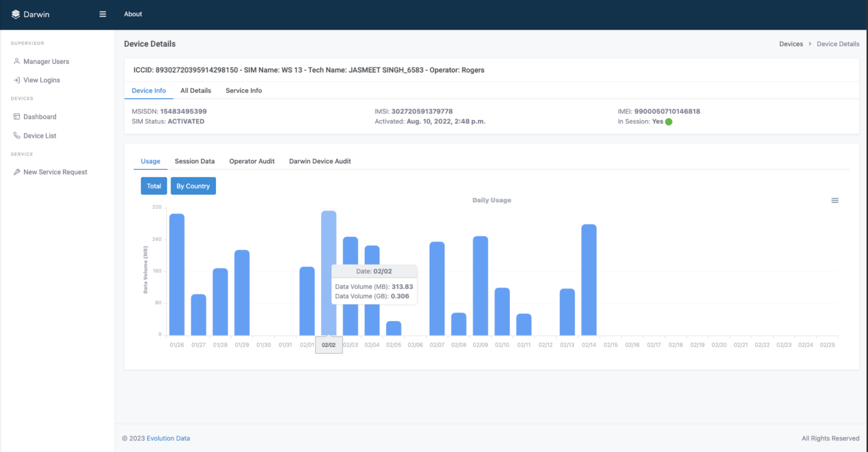Click the New Service Request wrench icon
The height and width of the screenshot is (452, 868).
click(17, 172)
